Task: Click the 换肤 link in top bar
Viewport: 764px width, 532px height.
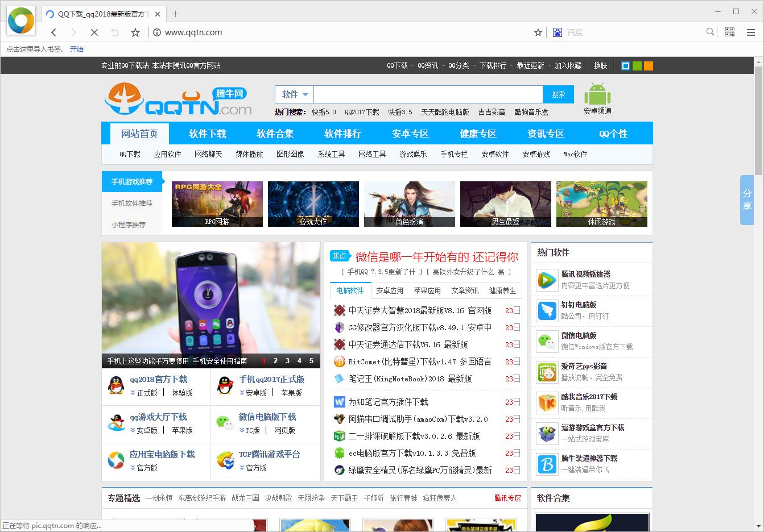Action: click(601, 65)
